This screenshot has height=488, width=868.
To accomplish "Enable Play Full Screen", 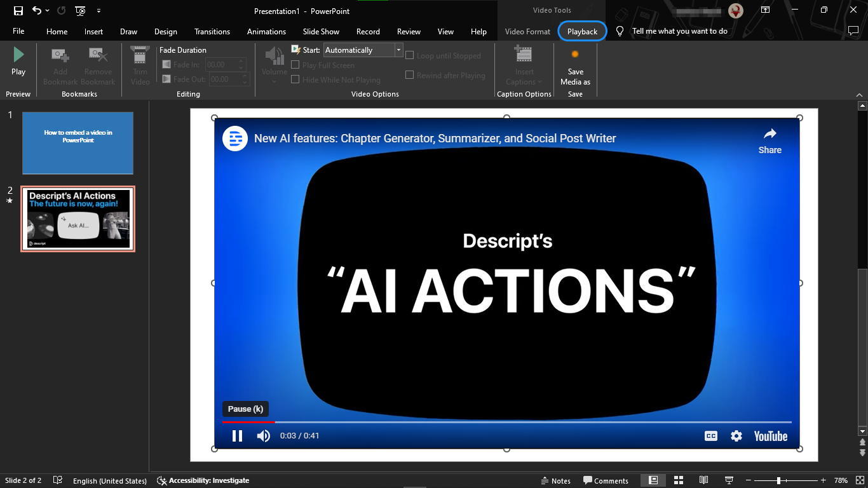I will [x=295, y=65].
